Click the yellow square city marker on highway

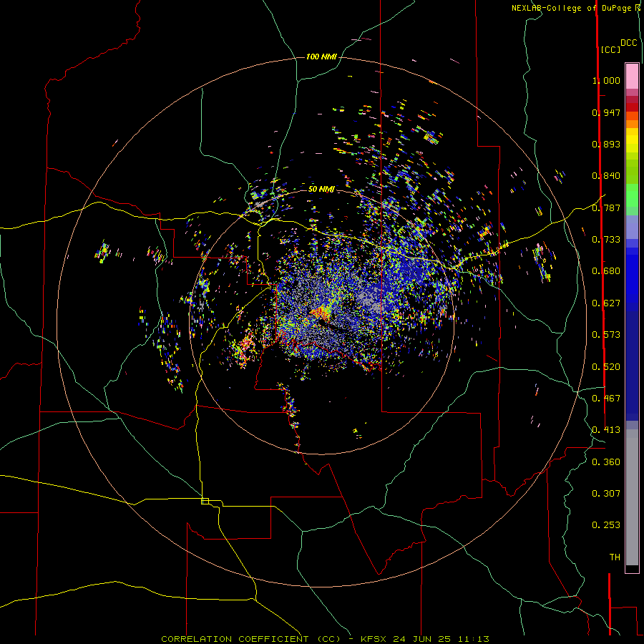coord(205,501)
